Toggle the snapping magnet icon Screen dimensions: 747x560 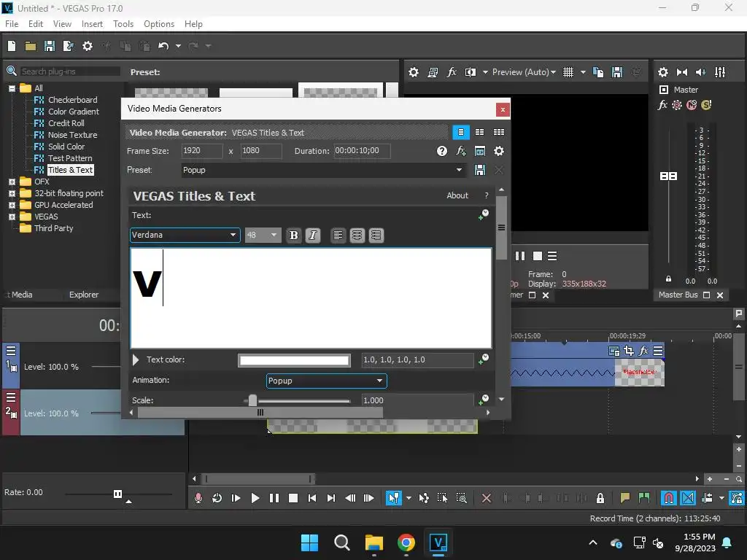(668, 498)
